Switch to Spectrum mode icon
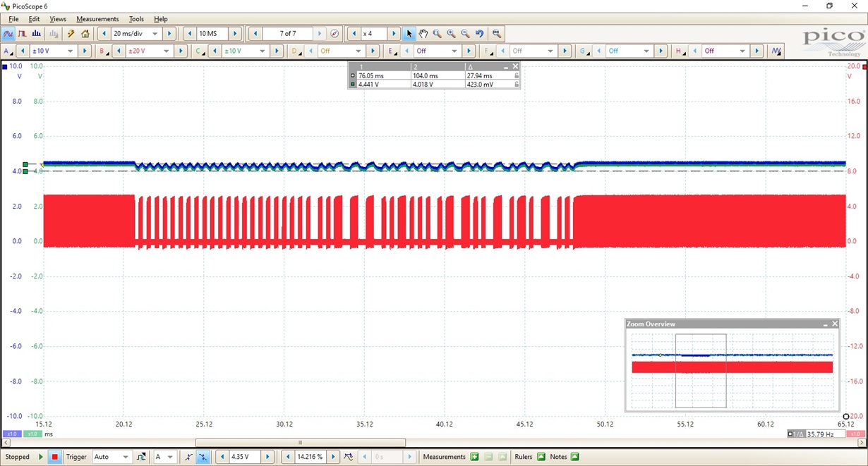Image resolution: width=868 pixels, height=466 pixels. click(37, 33)
